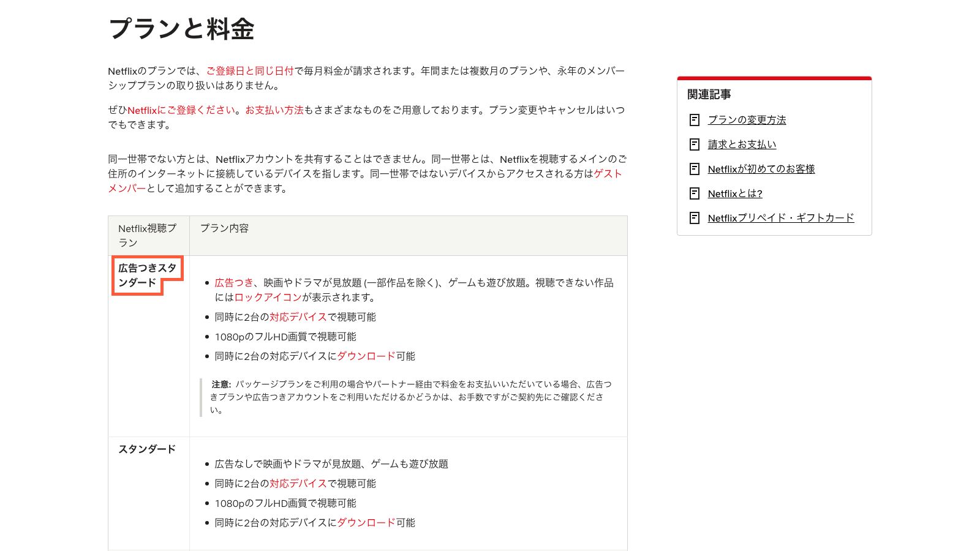Open the Netflixとは? article link

click(x=735, y=193)
